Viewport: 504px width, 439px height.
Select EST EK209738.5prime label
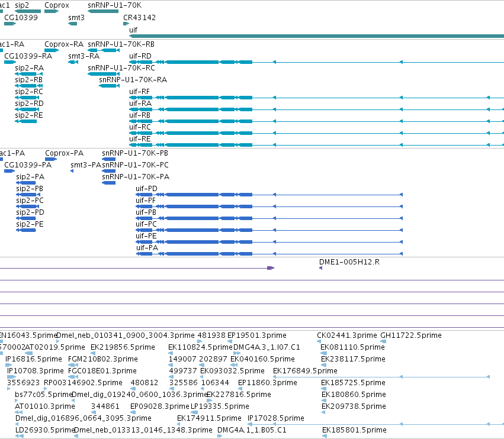coord(354,406)
